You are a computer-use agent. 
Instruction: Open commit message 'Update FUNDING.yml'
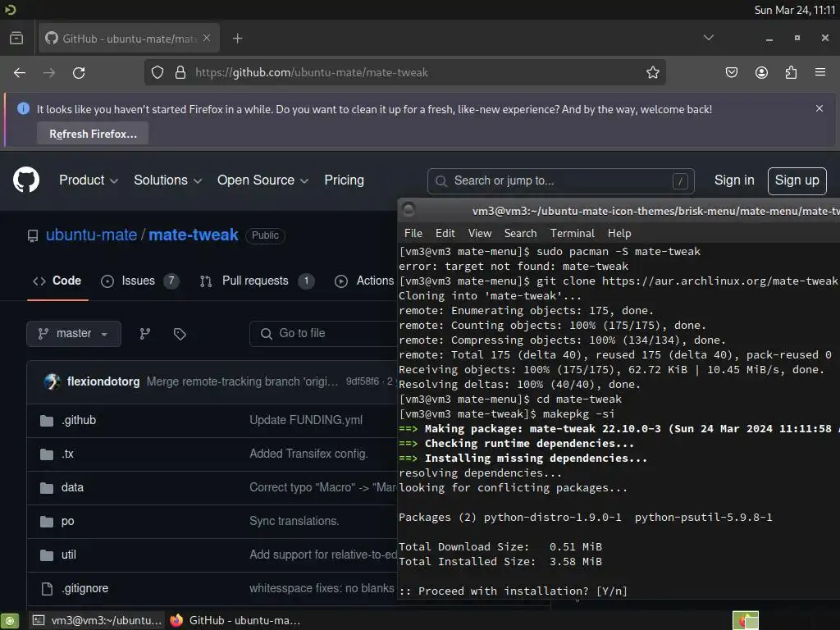[x=306, y=420]
